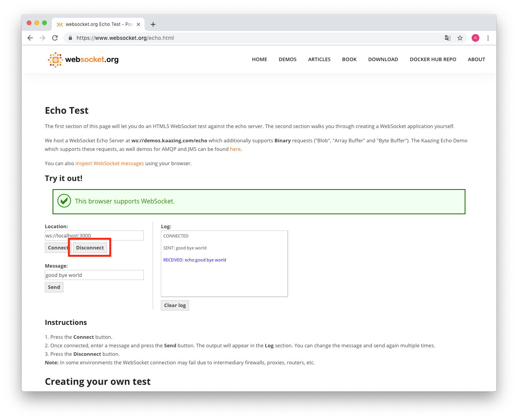Click the macOS green maximize button
Image resolution: width=518 pixels, height=420 pixels.
[x=44, y=23]
